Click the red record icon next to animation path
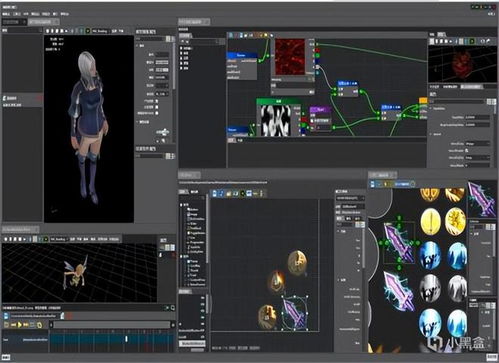This screenshot has width=499, height=363. pos(69,316)
